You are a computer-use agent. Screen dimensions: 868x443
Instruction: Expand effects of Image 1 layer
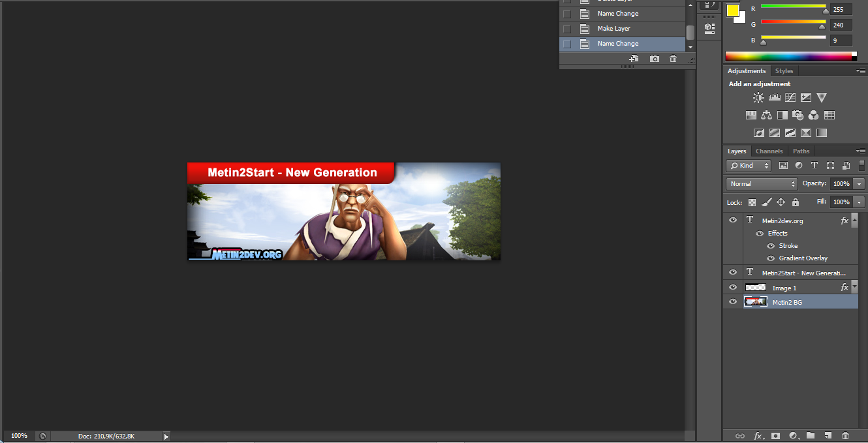(x=855, y=286)
